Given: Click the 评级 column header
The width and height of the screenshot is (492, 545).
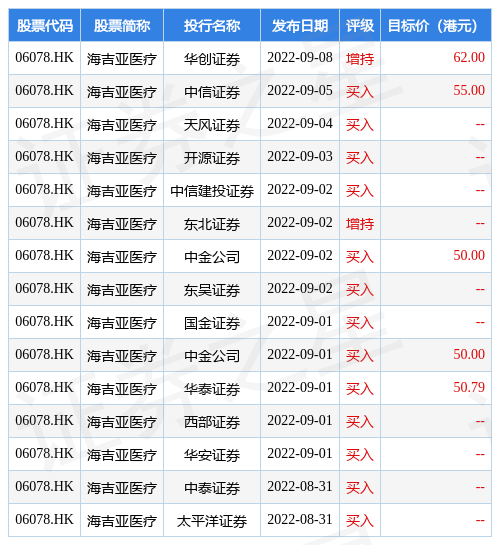Looking at the screenshot, I should [360, 26].
